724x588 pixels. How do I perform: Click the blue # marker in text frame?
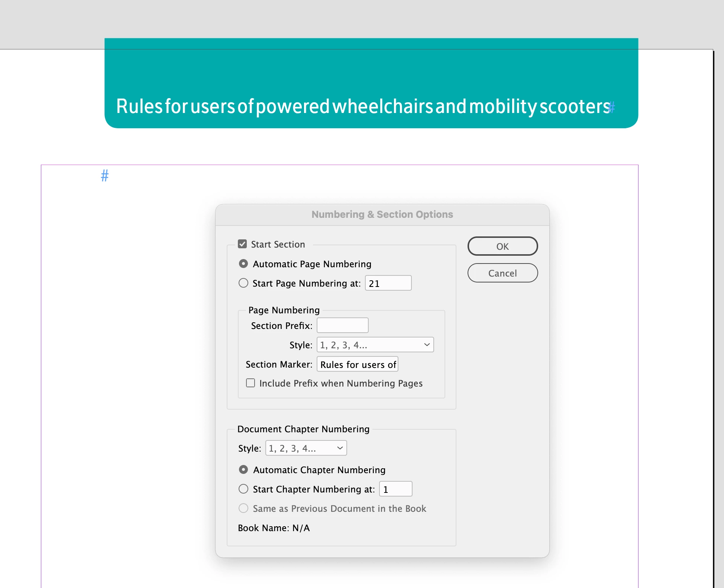(x=105, y=176)
